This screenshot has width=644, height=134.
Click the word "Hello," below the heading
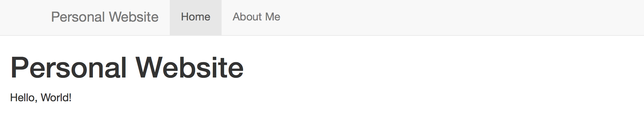pyautogui.click(x=24, y=98)
